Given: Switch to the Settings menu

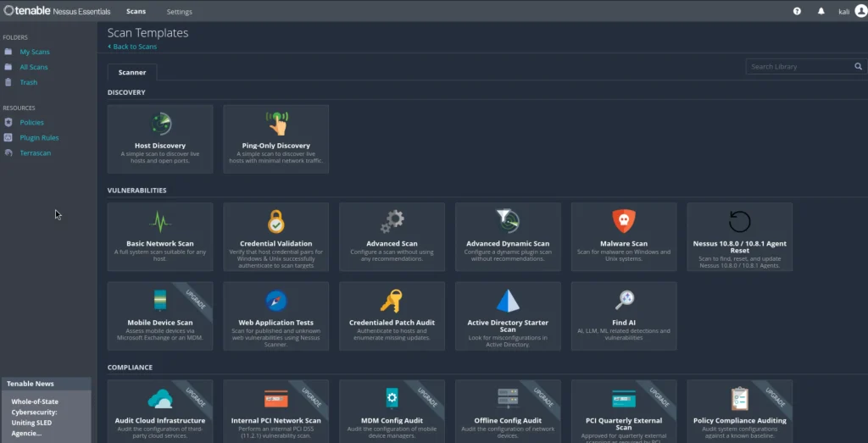Looking at the screenshot, I should pos(179,12).
